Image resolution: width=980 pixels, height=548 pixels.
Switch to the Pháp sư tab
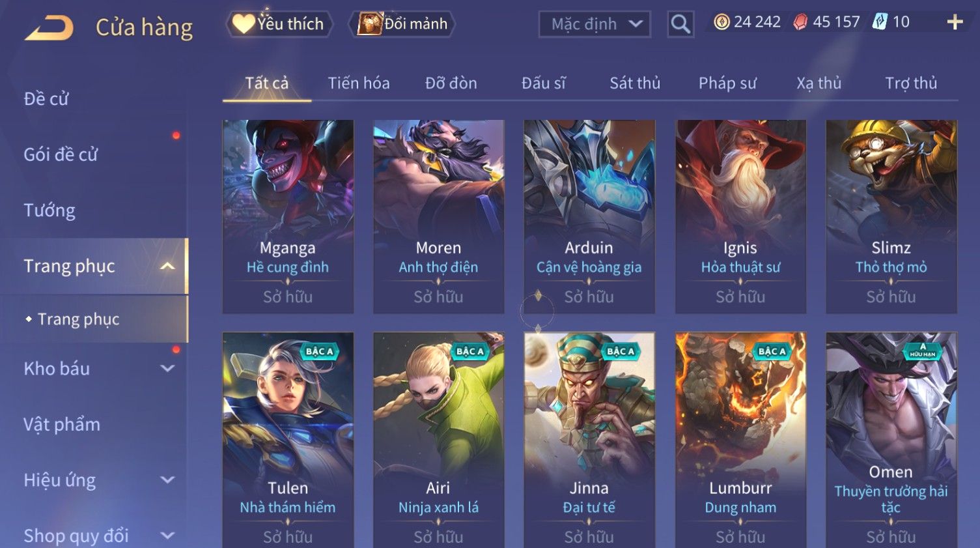[727, 83]
